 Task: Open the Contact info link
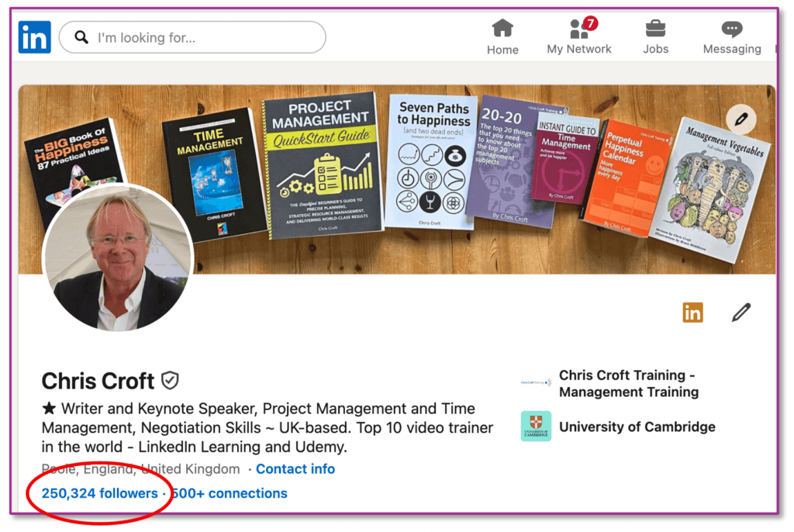295,469
